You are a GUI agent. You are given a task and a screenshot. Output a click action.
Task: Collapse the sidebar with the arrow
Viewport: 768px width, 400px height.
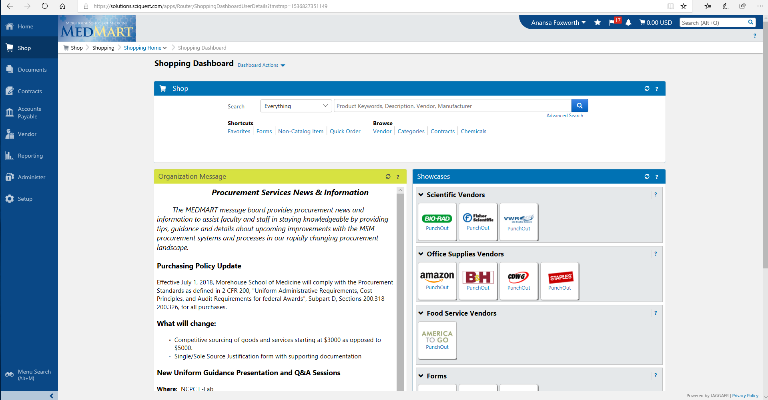tap(51, 396)
